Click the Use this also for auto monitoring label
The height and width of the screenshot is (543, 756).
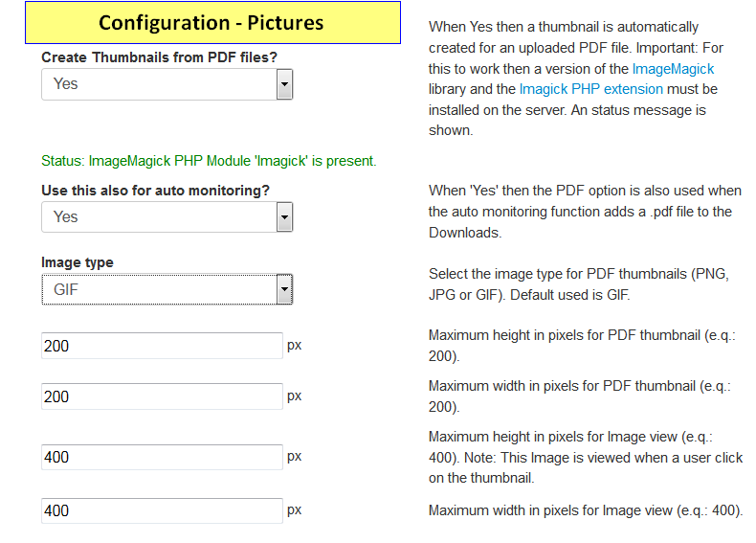point(155,191)
